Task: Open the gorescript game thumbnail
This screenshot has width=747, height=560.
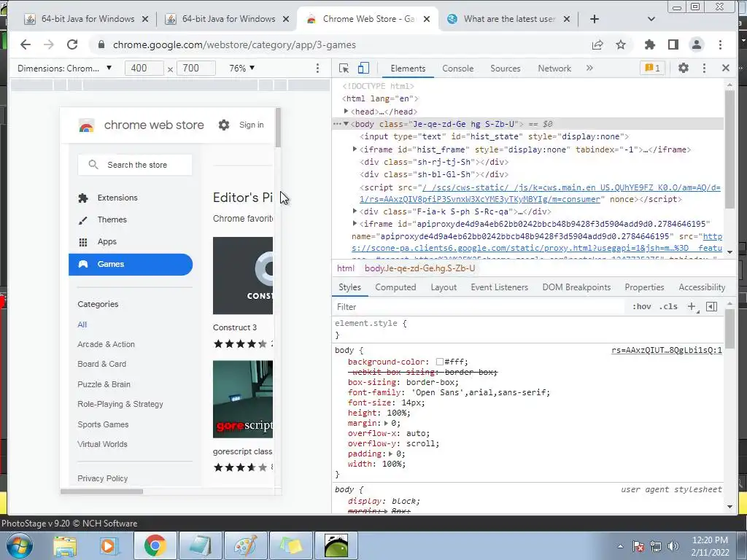Action: pos(243,399)
